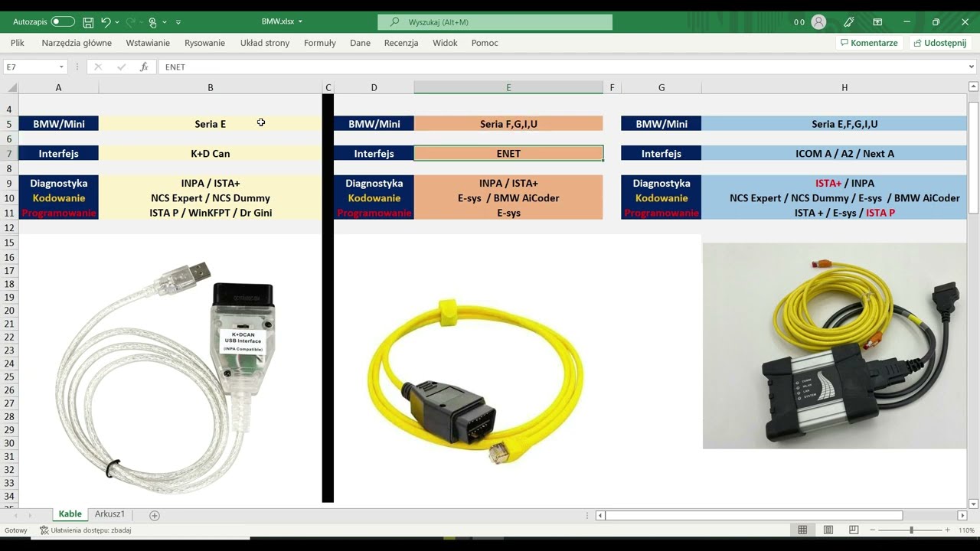Image resolution: width=980 pixels, height=551 pixels.
Task: Select cell 'NCS Expert / NCS Dummy'
Action: point(211,198)
